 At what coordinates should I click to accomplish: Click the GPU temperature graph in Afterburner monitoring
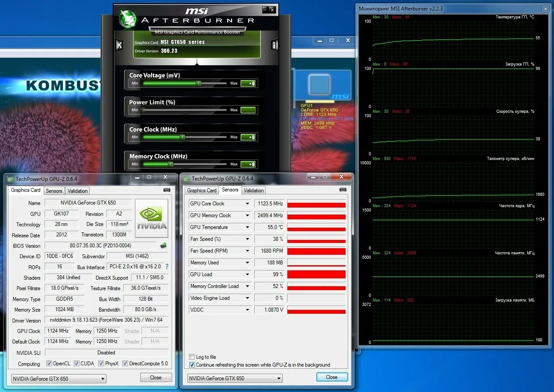coord(454,40)
